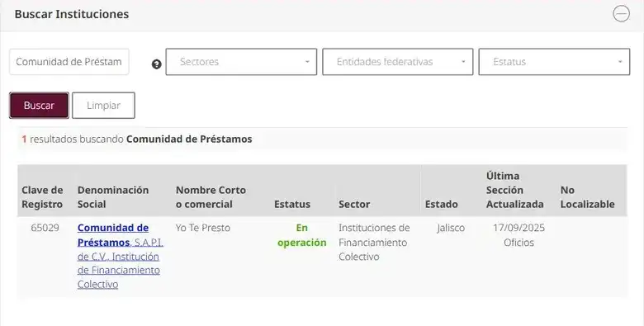
Task: Click the help question mark icon
Action: pyautogui.click(x=157, y=64)
